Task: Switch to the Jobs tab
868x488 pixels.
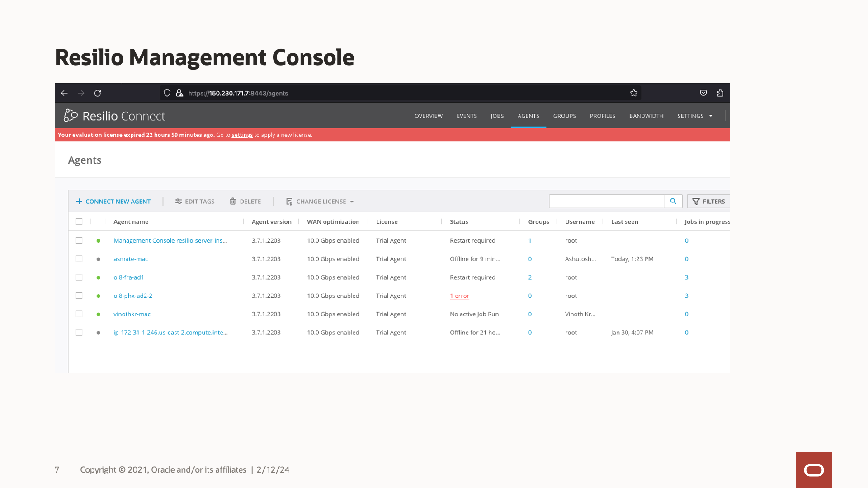Action: [x=497, y=116]
